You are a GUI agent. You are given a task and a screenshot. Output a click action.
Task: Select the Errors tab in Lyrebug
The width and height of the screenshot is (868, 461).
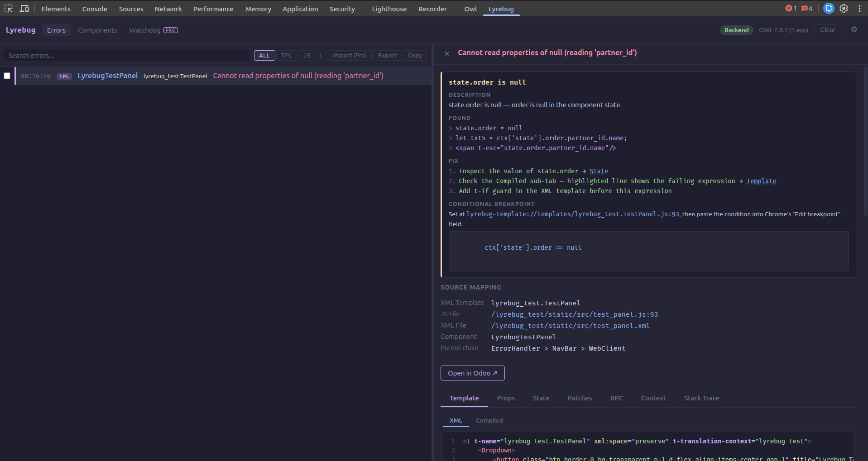tap(56, 30)
